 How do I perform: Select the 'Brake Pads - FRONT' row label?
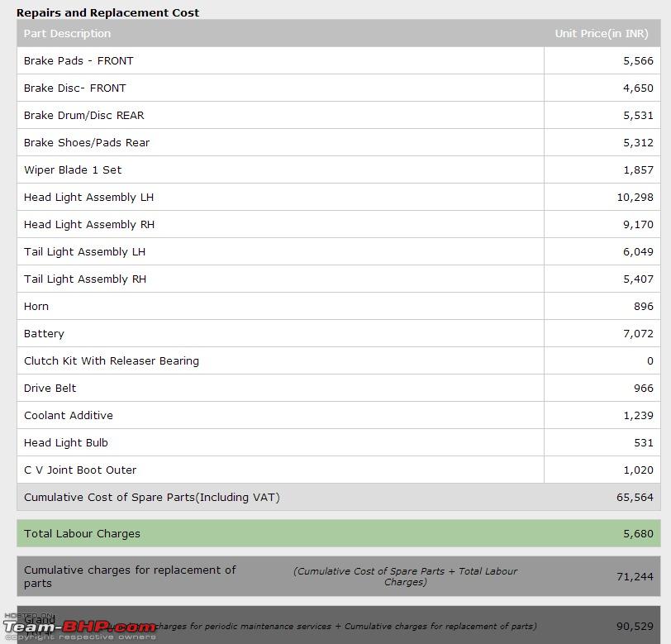click(79, 61)
